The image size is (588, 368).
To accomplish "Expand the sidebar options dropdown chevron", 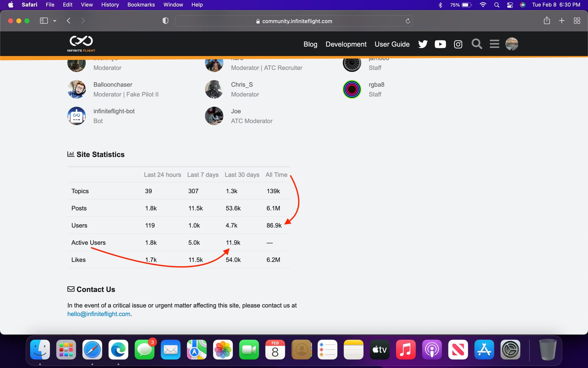I will click(55, 21).
